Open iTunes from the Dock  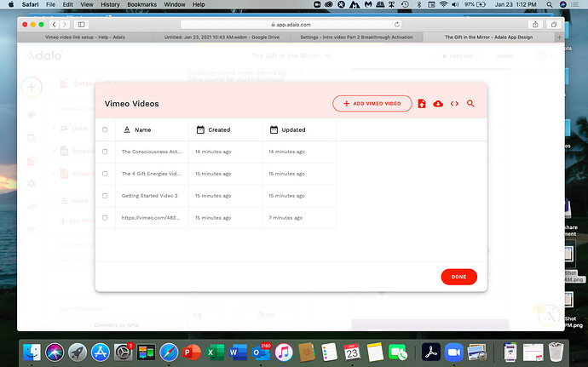(284, 353)
